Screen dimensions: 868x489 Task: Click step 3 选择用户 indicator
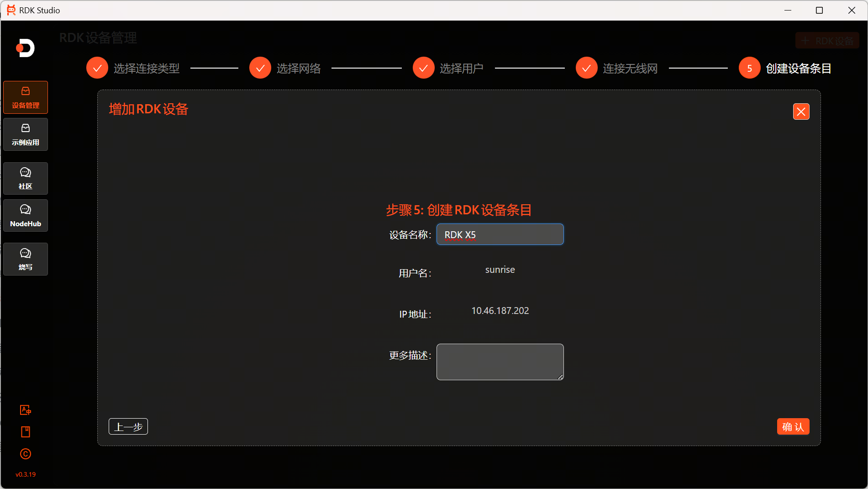coord(423,68)
